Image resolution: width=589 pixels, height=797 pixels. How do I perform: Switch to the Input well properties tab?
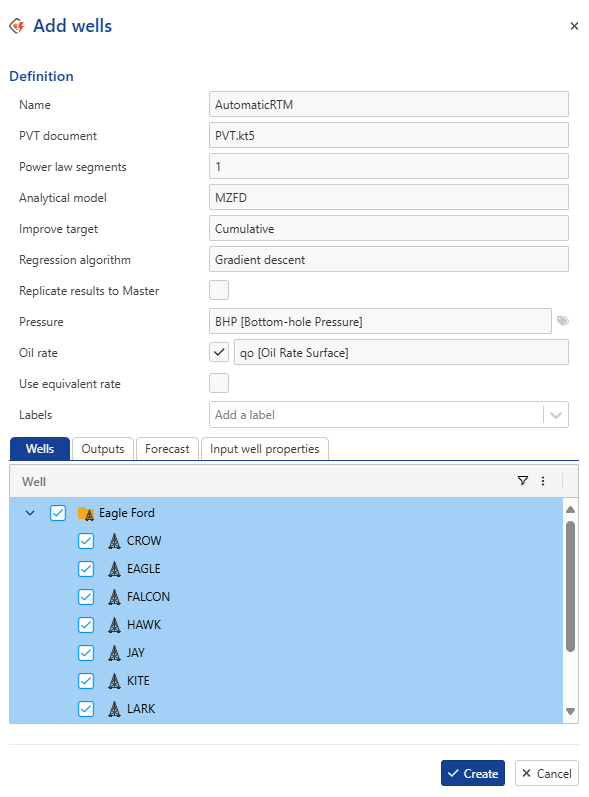click(x=265, y=449)
